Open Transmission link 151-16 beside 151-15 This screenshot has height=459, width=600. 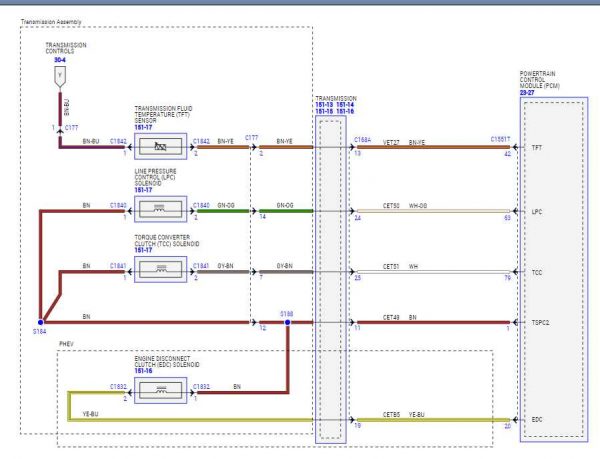point(345,112)
